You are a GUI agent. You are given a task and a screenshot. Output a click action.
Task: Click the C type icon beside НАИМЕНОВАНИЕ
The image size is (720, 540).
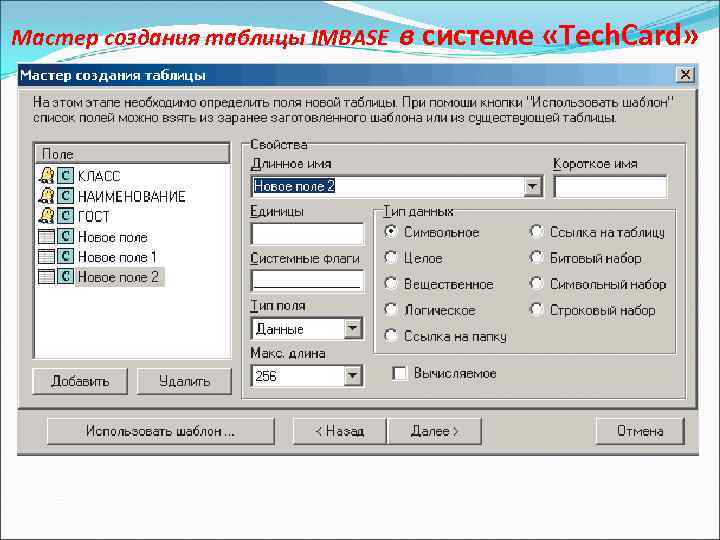point(65,196)
